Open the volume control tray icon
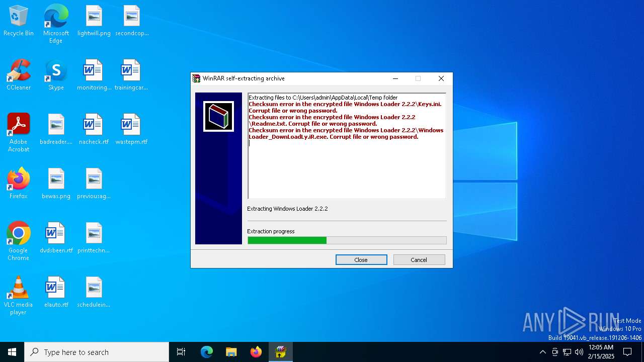Image resolution: width=644 pixels, height=362 pixels. pos(579,352)
